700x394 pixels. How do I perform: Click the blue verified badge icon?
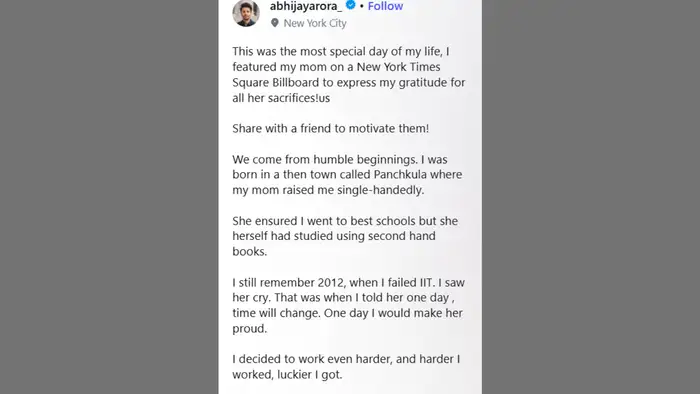(351, 5)
